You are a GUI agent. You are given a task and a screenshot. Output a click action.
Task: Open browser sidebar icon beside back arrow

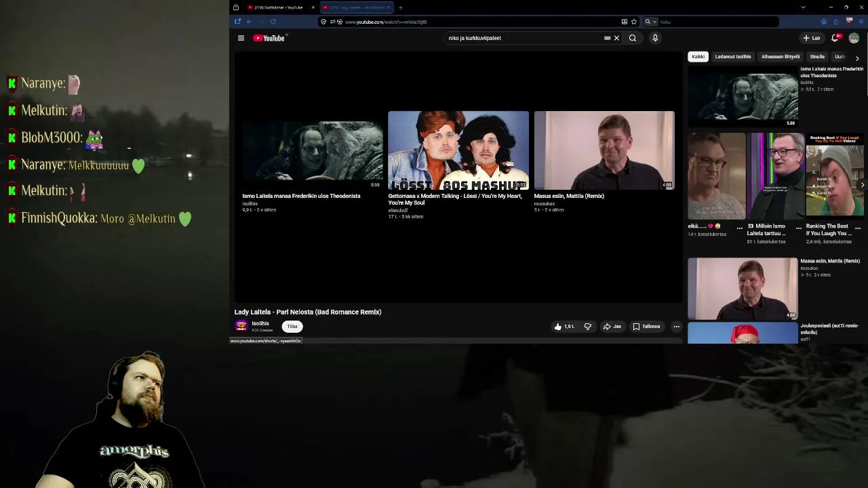(238, 22)
